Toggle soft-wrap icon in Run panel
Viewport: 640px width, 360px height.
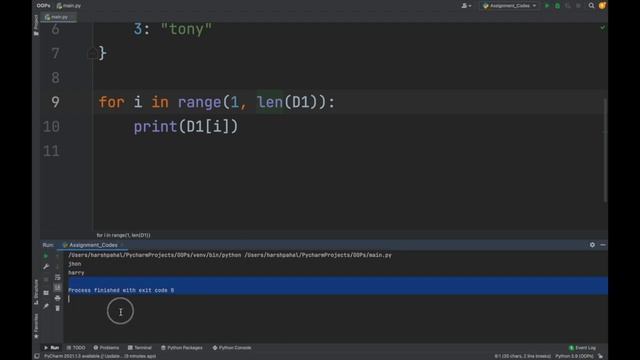pos(58,278)
